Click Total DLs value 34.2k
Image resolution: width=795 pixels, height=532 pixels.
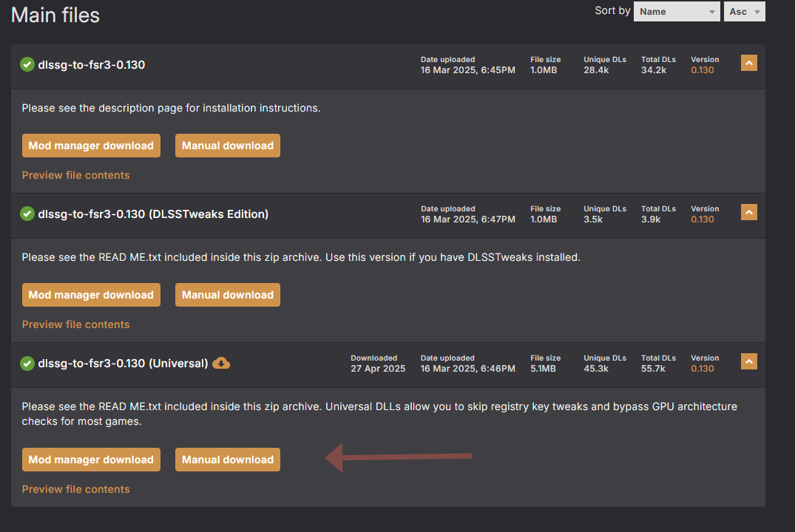click(x=654, y=70)
